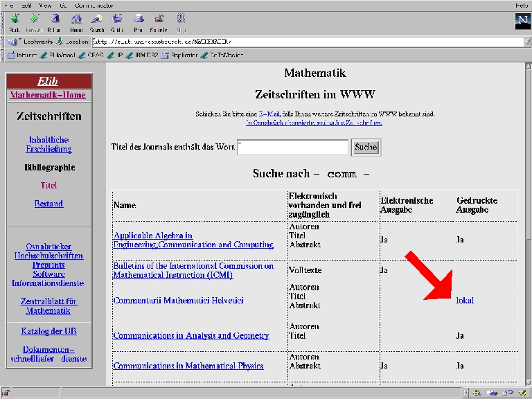
Task: Click the 'lokal' link for Commentarii
Action: [465, 300]
